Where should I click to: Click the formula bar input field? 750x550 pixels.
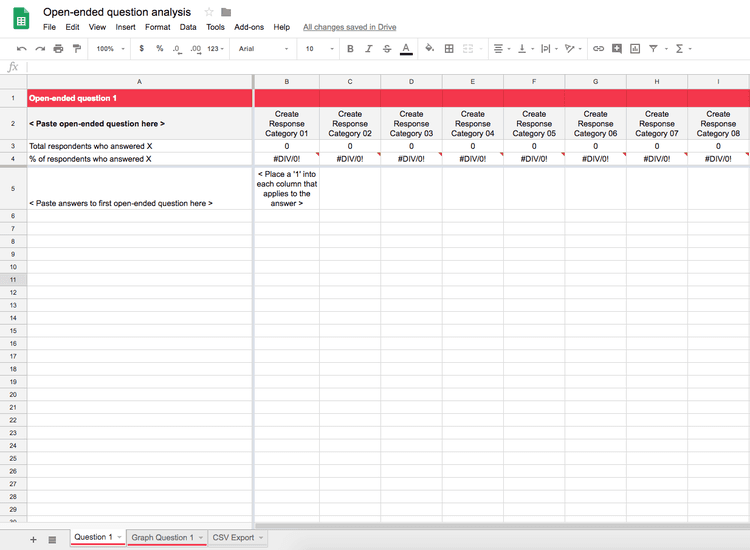coord(387,66)
